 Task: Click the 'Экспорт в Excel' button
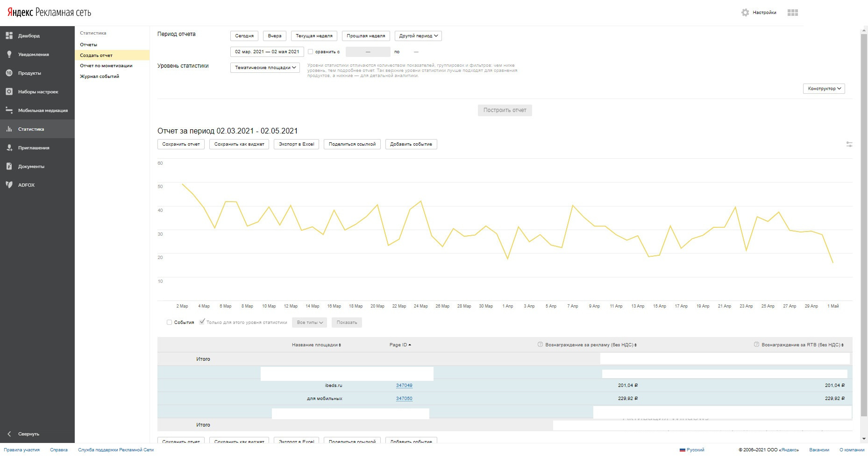tap(296, 144)
